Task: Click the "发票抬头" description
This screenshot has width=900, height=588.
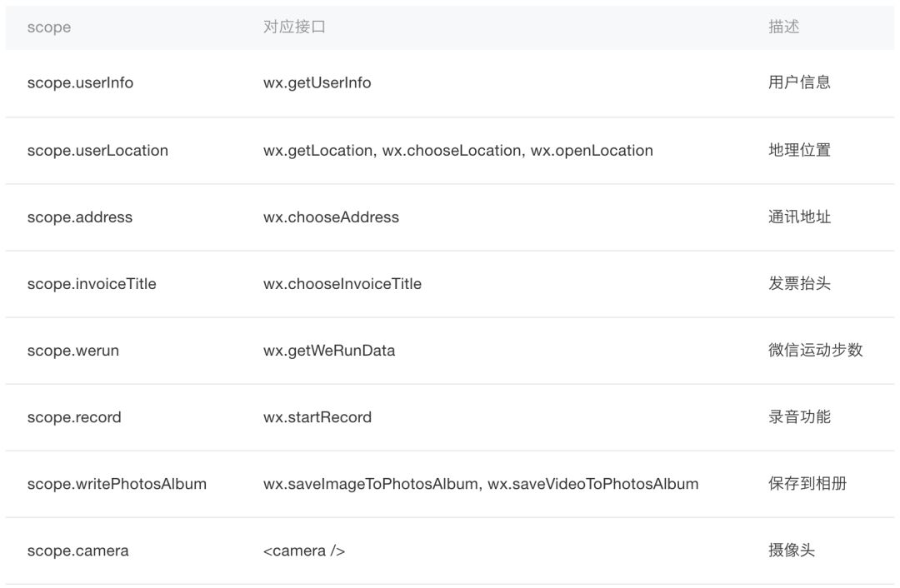Action: coord(799,284)
